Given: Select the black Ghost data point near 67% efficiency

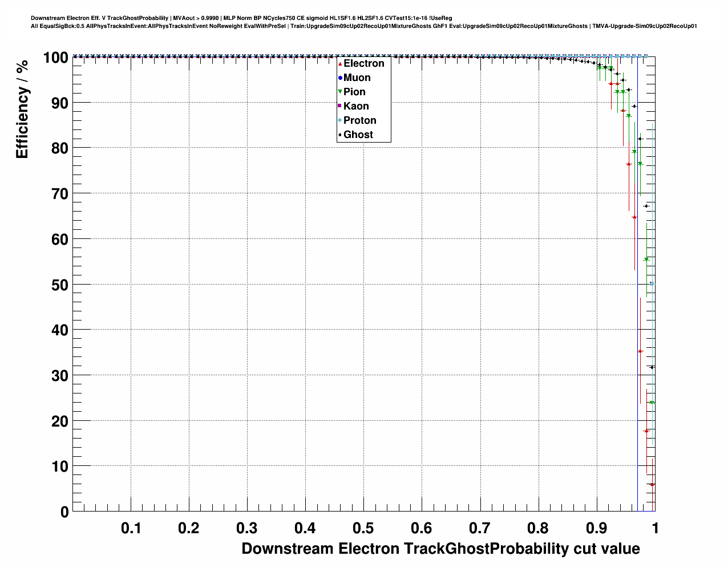Looking at the screenshot, I should click(x=646, y=206).
